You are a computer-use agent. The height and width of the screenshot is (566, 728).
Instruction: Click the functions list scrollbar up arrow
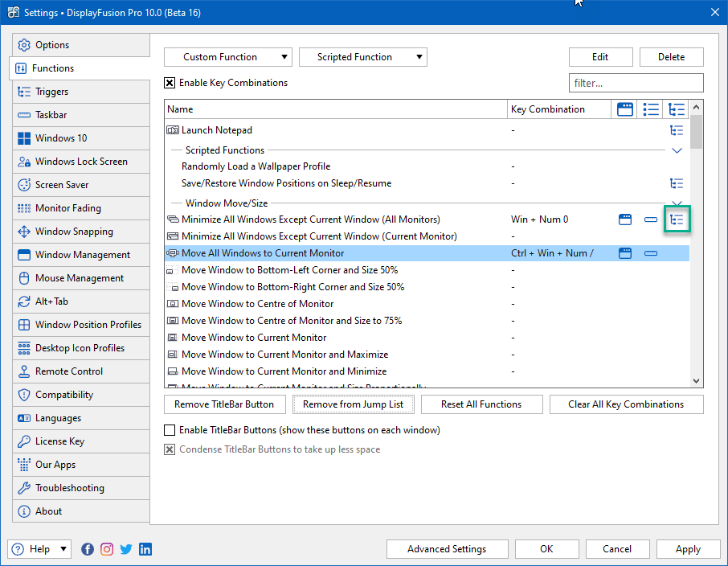pyautogui.click(x=696, y=108)
